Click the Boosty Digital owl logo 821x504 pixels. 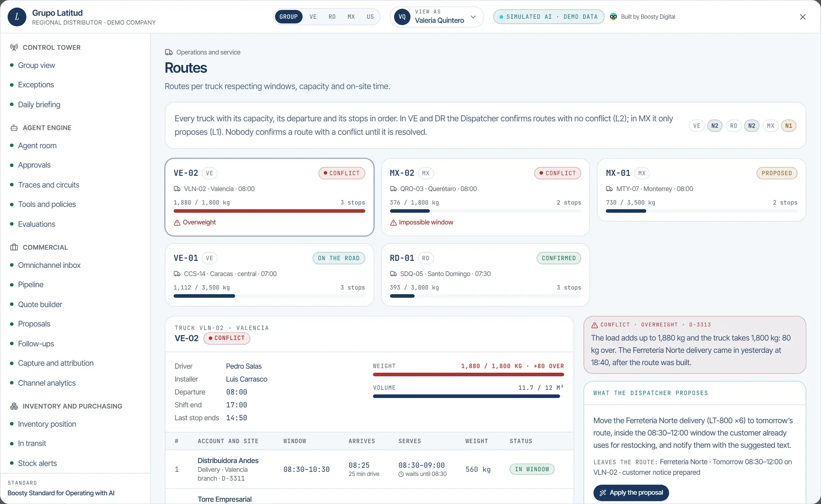point(613,17)
